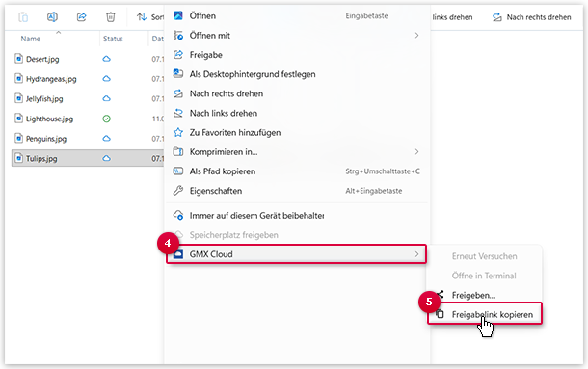Choose Öffnen in the context menu
The image size is (588, 369).
(296, 15)
